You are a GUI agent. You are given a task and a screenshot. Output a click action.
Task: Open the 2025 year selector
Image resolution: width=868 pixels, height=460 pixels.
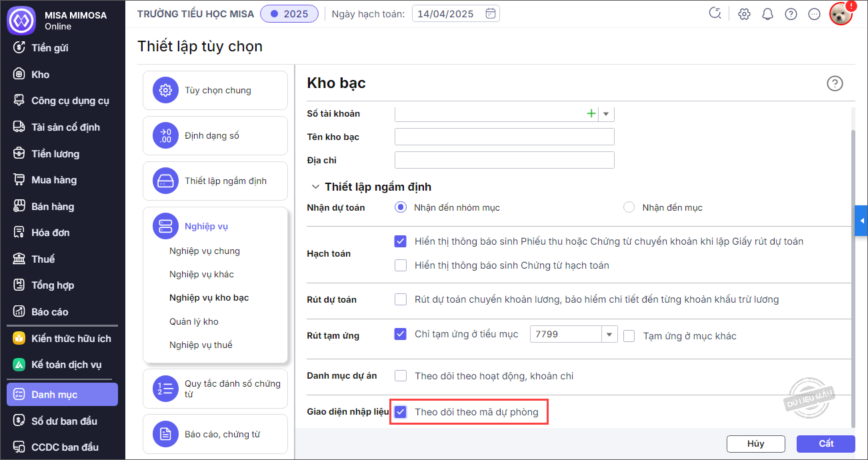coord(289,13)
